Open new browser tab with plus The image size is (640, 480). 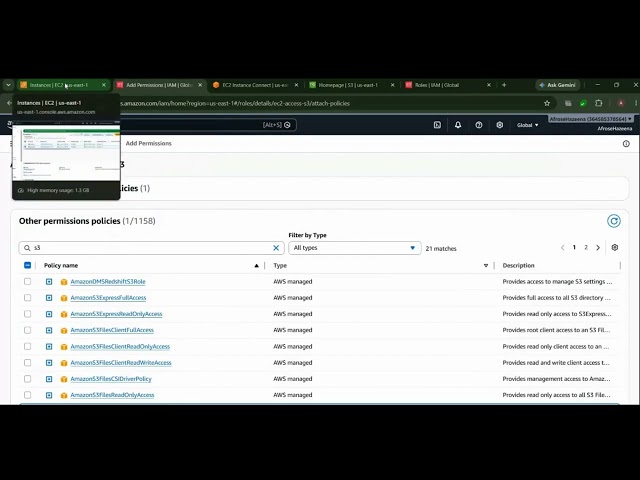(x=504, y=85)
